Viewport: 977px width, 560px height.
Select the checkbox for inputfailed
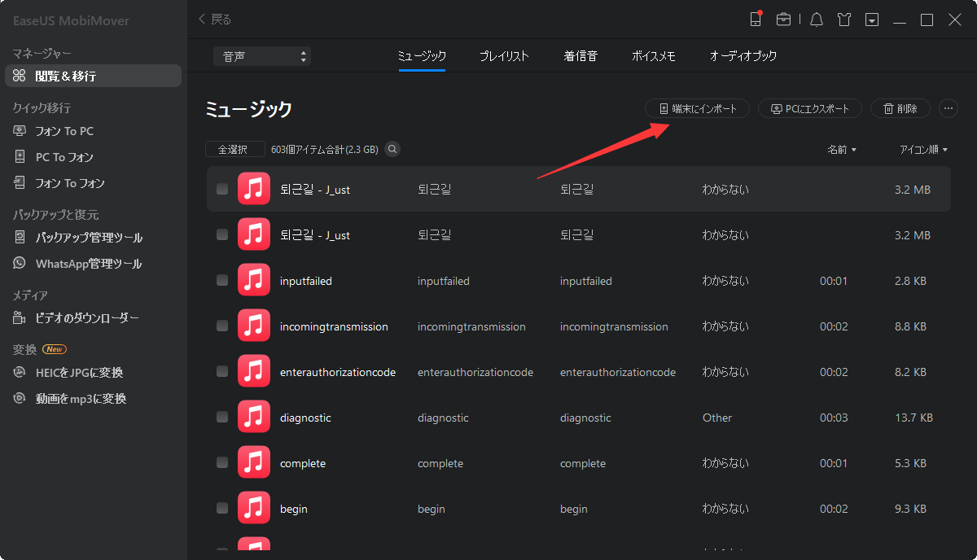(x=221, y=280)
